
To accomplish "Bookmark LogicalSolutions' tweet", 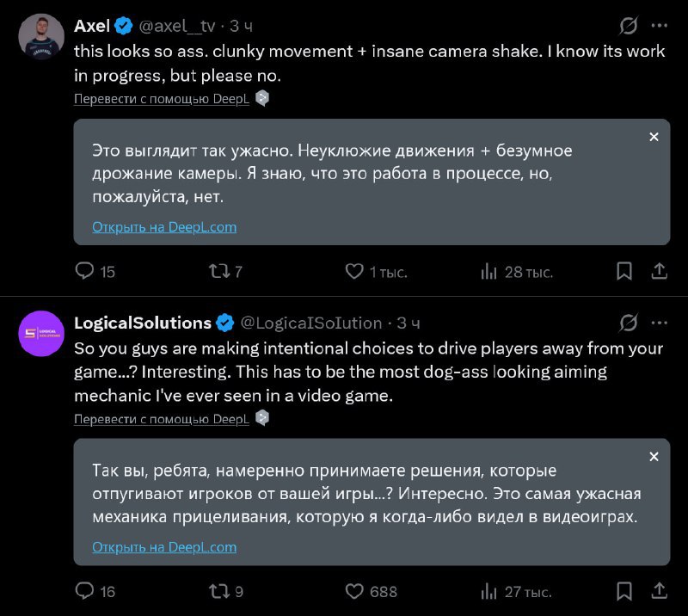I will click(624, 591).
